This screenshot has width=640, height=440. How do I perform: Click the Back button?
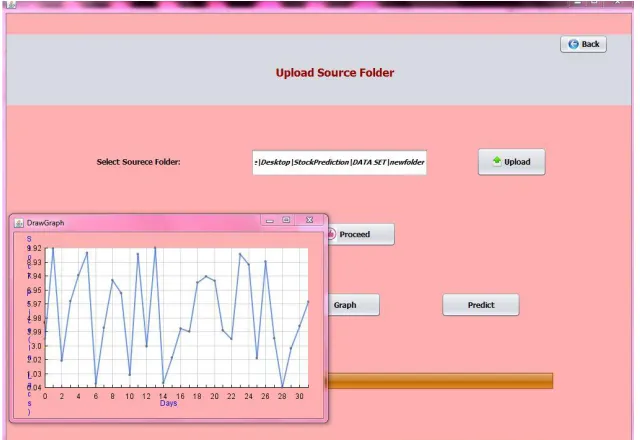coord(583,44)
